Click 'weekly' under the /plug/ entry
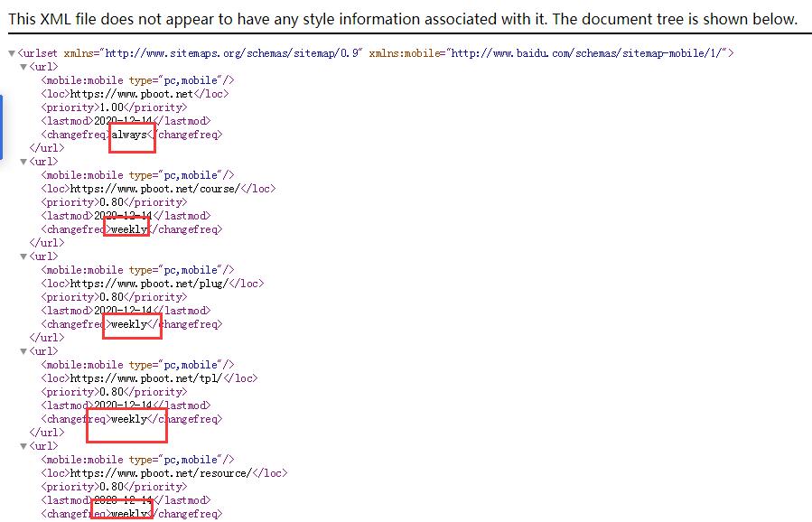Screen dimensions: 812x522 coord(128,324)
